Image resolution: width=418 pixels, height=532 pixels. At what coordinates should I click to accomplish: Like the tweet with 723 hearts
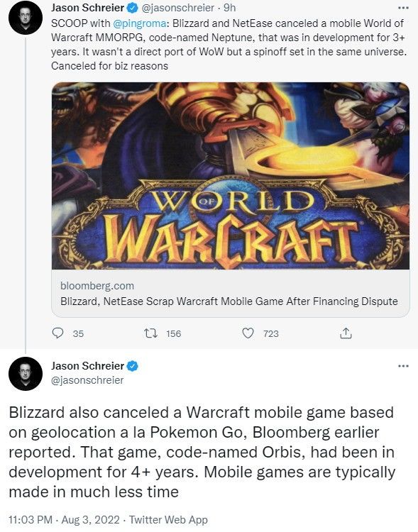coord(248,333)
